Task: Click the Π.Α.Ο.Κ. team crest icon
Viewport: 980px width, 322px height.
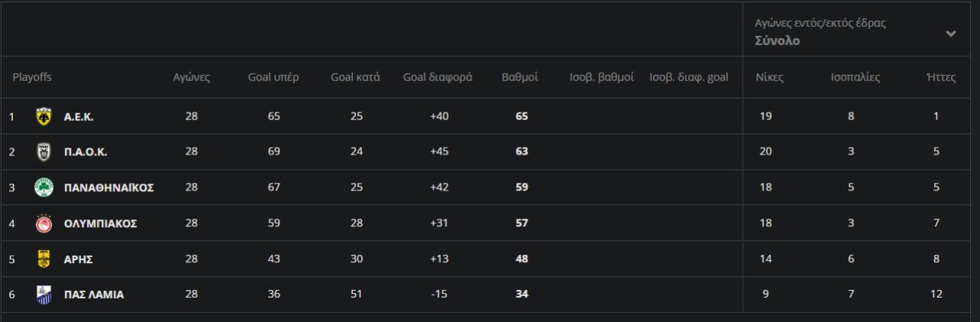Action: click(x=44, y=151)
